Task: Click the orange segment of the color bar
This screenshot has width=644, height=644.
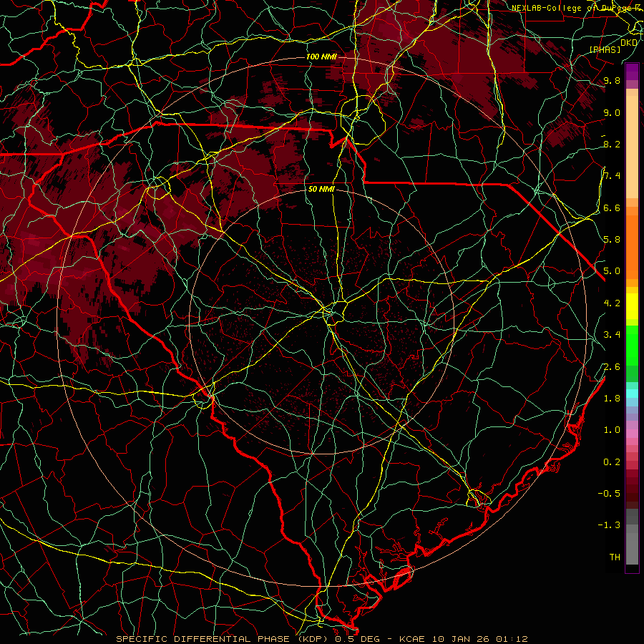Action: click(x=632, y=247)
